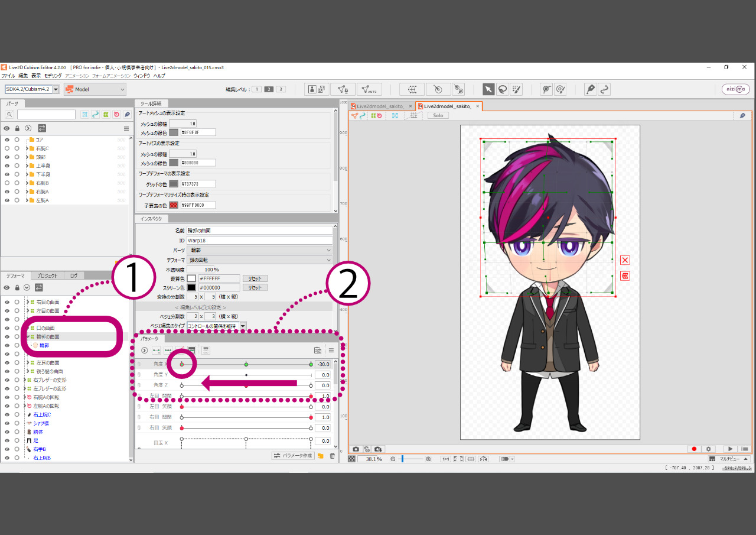Click the delete parameter trash icon
756x535 pixels.
332,456
